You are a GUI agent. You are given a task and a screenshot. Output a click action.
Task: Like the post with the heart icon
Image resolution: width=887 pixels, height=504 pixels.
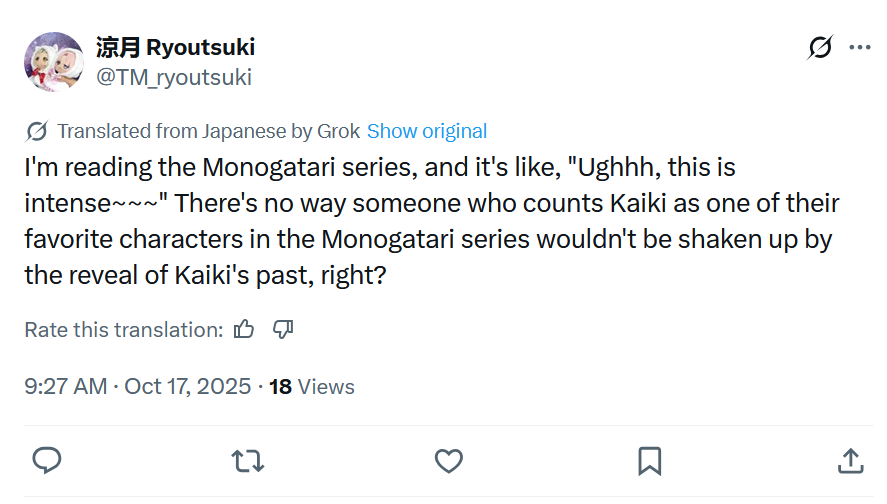point(449,461)
